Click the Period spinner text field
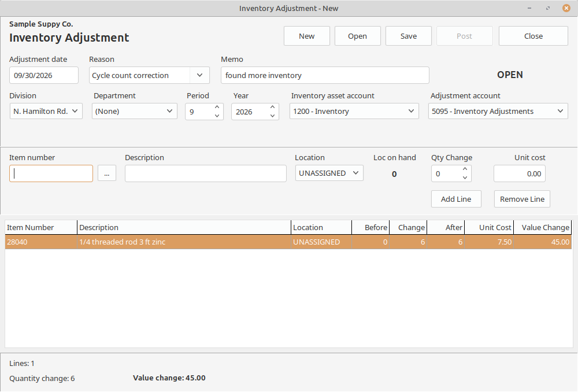 (x=199, y=112)
